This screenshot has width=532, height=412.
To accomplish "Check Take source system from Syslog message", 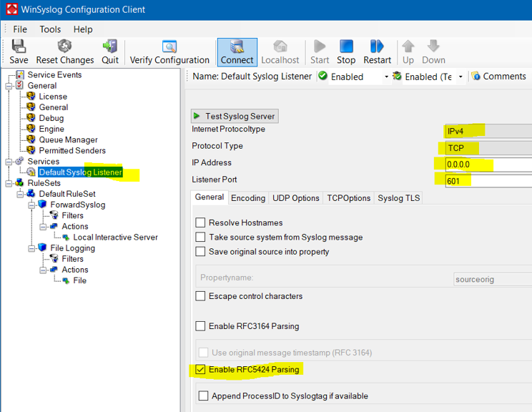I will click(200, 237).
